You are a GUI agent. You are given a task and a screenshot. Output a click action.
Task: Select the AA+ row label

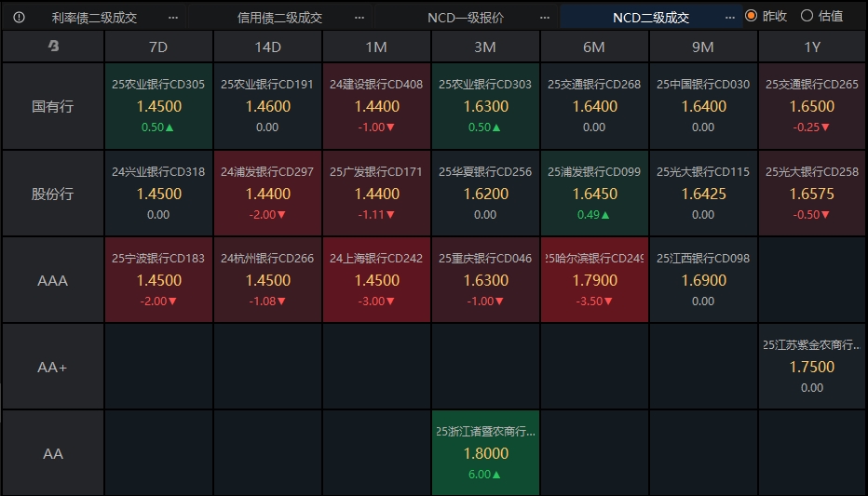coord(52,367)
